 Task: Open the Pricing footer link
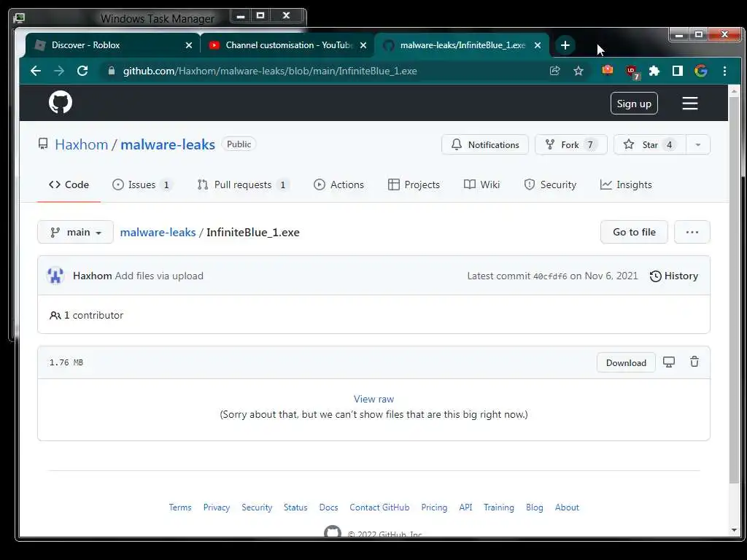tap(434, 507)
